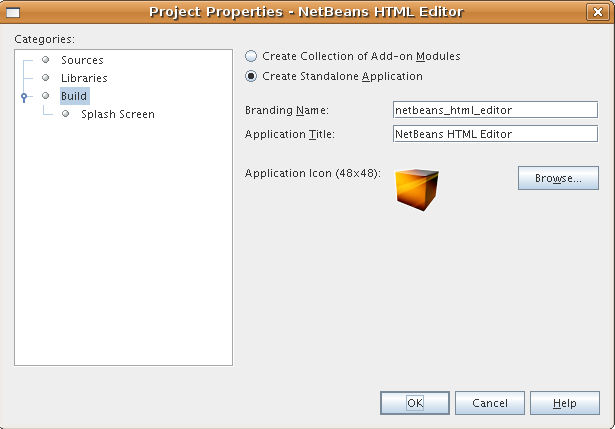Screen dimensions: 615x429
Task: Click the bullet icon beside Sources
Action: 46,60
